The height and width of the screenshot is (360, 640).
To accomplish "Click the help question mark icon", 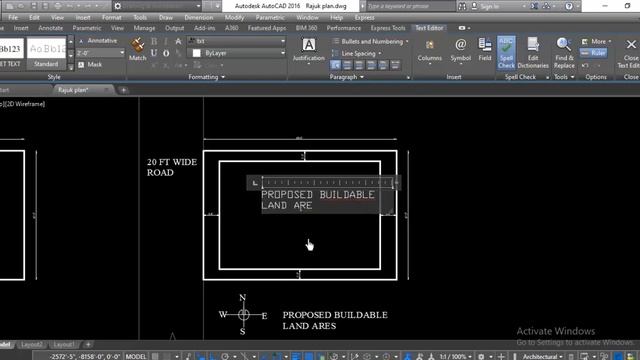I will (x=569, y=6).
